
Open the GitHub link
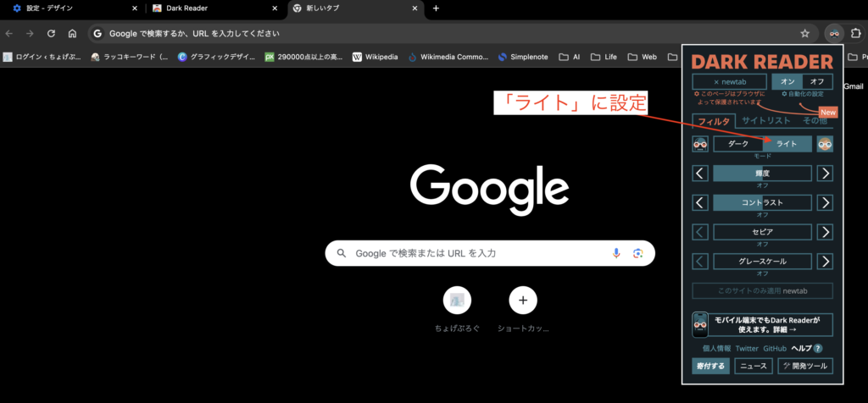point(775,348)
